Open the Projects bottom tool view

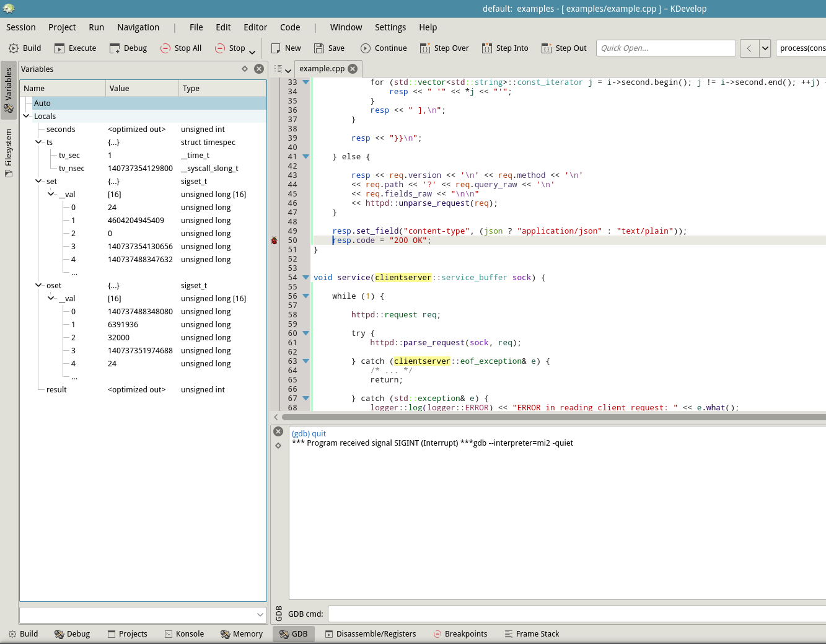pyautogui.click(x=127, y=633)
